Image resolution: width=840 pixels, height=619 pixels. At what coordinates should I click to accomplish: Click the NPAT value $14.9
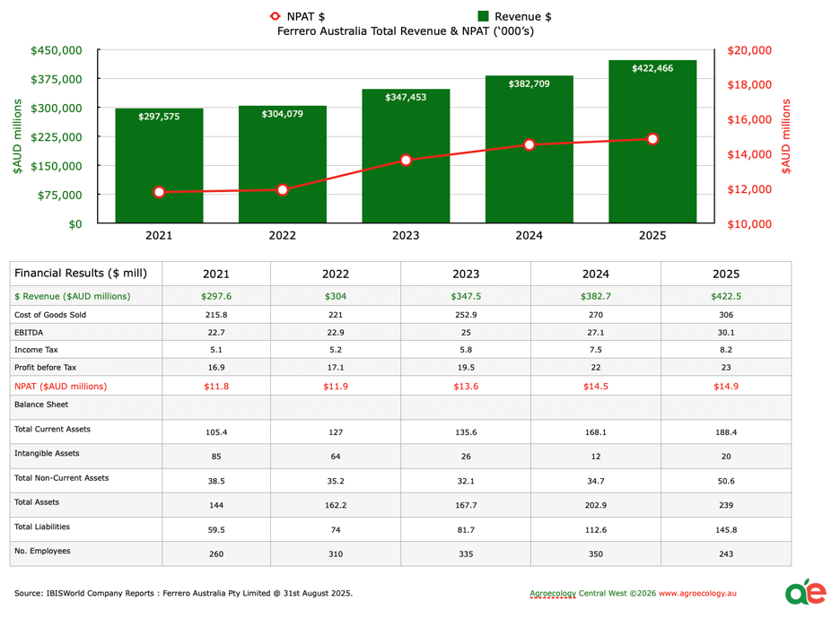(x=726, y=386)
